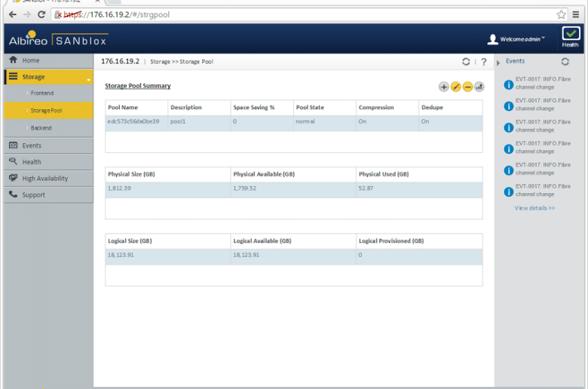The width and height of the screenshot is (588, 389).
Task: Click the normal pool state cell
Action: click(325, 121)
